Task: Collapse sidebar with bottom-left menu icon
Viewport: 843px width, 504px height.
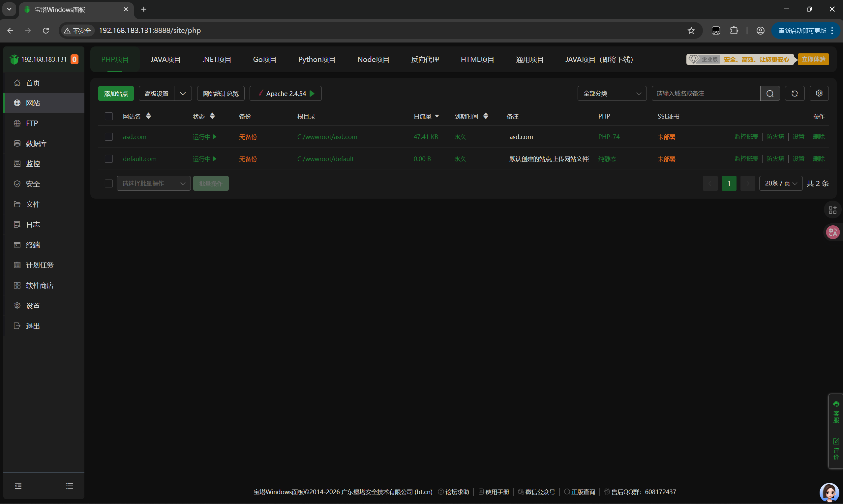Action: click(18, 486)
